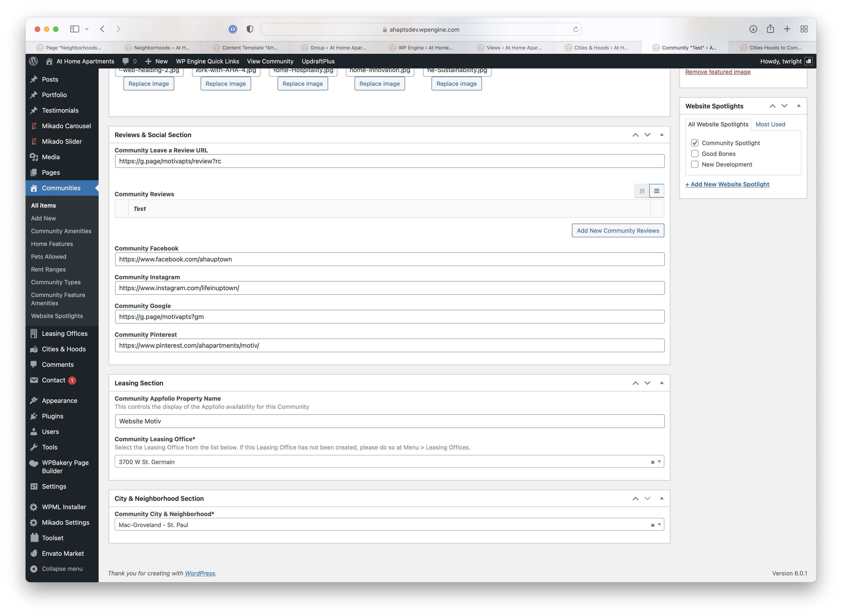The image size is (842, 616).
Task: Click the twright user avatar icon
Action: (808, 61)
